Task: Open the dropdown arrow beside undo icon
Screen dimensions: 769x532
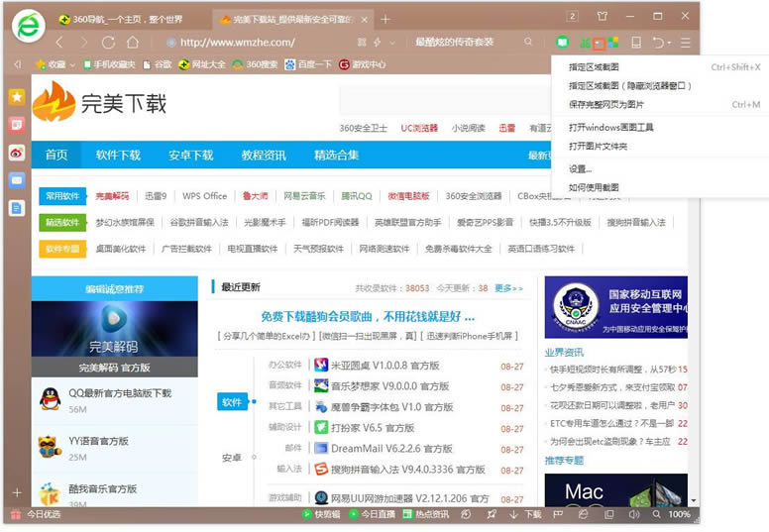Action: pyautogui.click(x=670, y=44)
